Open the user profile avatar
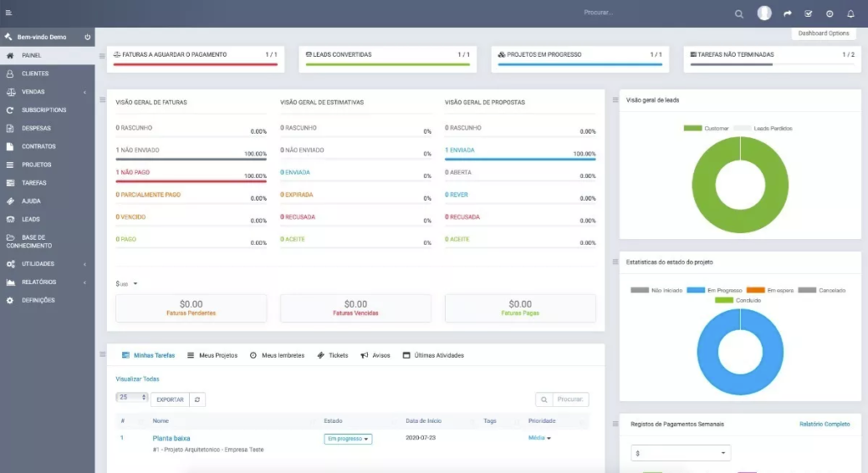Viewport: 868px width, 473px height. [765, 13]
